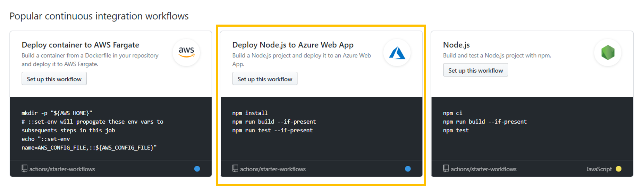Click the 'npm install' code line
Screen dimensions: 644x188
(250, 113)
